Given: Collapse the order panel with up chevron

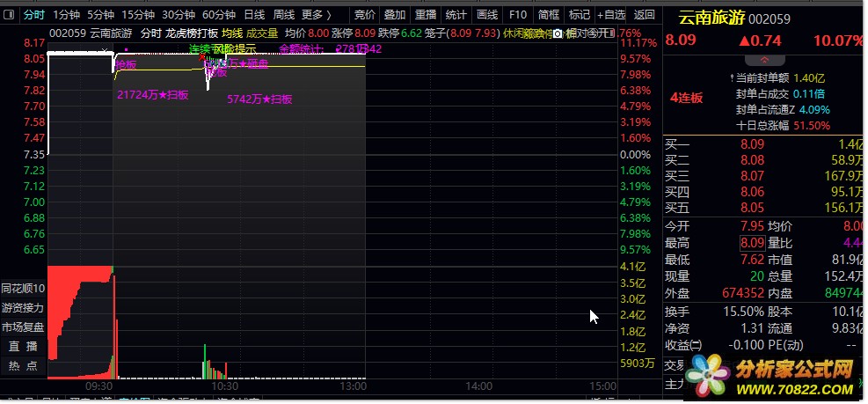Looking at the screenshot, I should pyautogui.click(x=765, y=60).
